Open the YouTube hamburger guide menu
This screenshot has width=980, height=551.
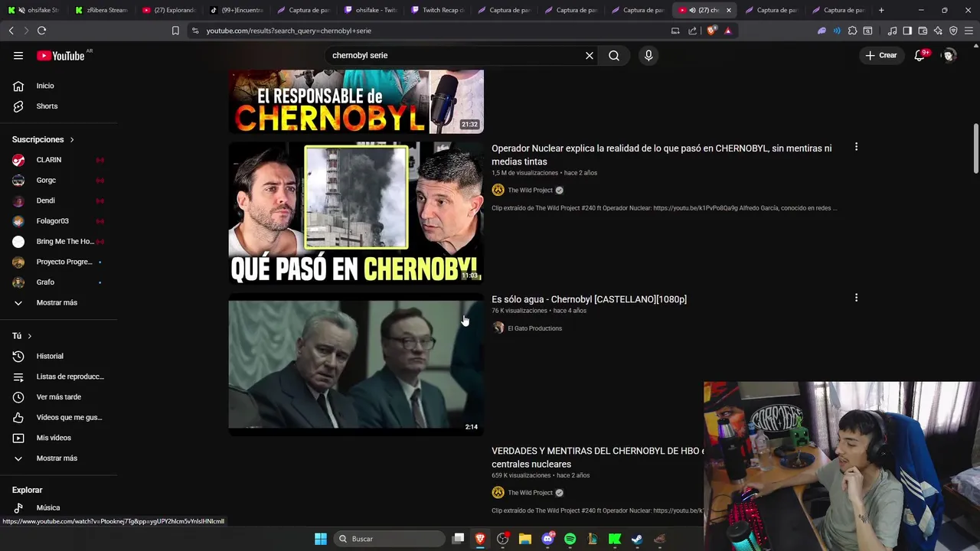pyautogui.click(x=18, y=55)
